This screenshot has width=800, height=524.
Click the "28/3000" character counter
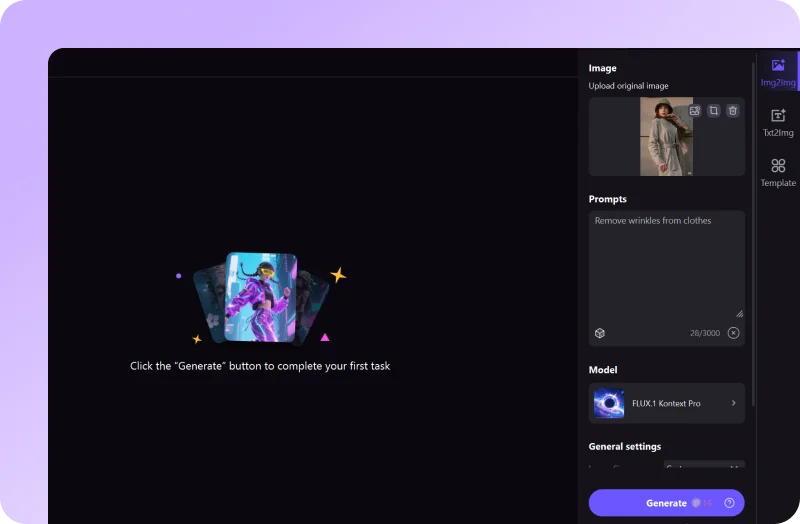[705, 333]
